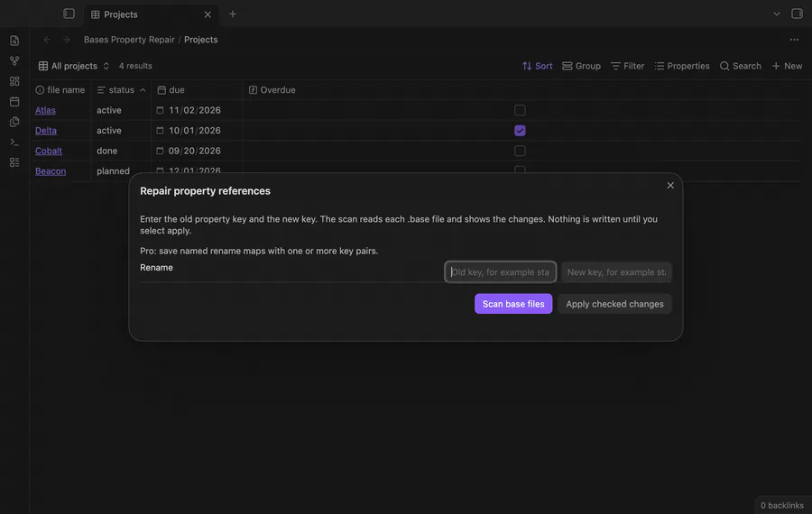Image resolution: width=812 pixels, height=514 pixels.
Task: Open Search in the base
Action: pyautogui.click(x=740, y=66)
